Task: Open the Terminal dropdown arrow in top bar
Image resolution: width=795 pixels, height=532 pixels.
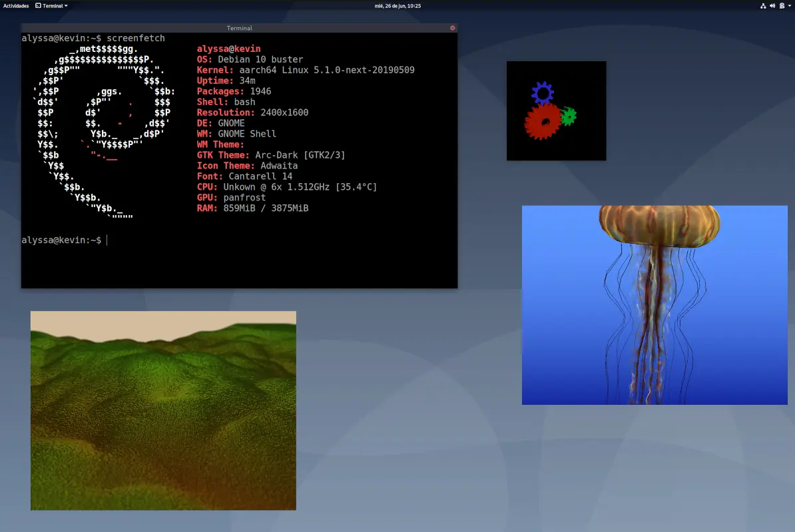Action: [x=66, y=5]
